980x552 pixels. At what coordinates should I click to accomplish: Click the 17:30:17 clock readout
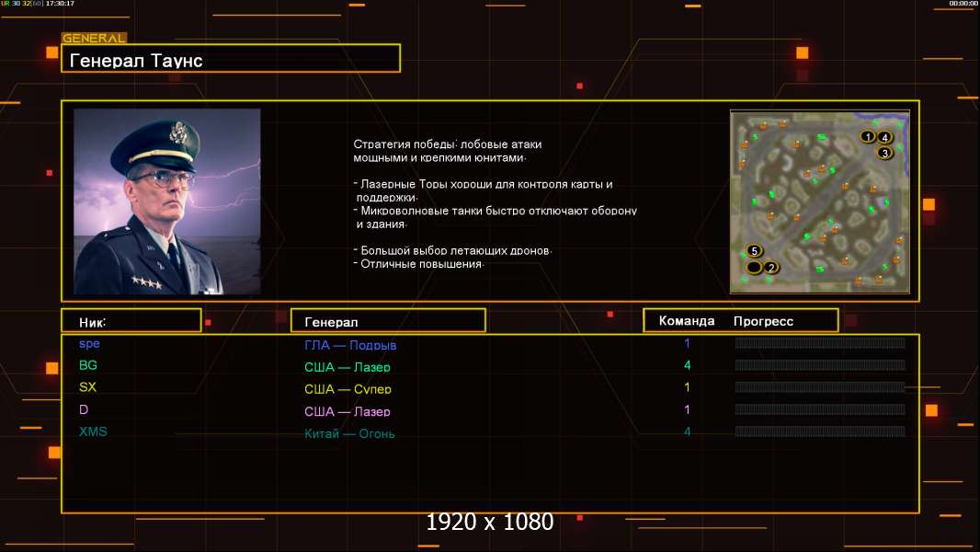point(60,4)
